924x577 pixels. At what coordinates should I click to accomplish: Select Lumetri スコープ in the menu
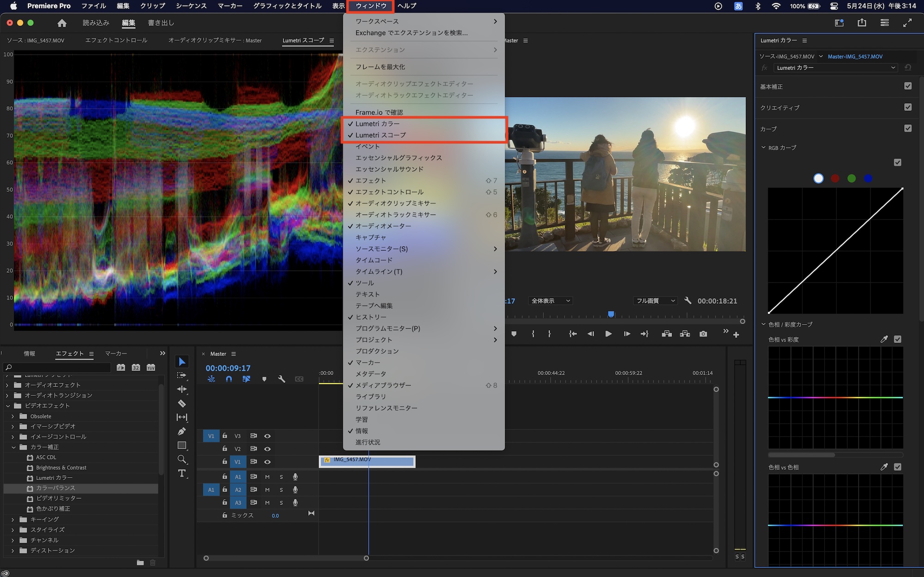(380, 135)
